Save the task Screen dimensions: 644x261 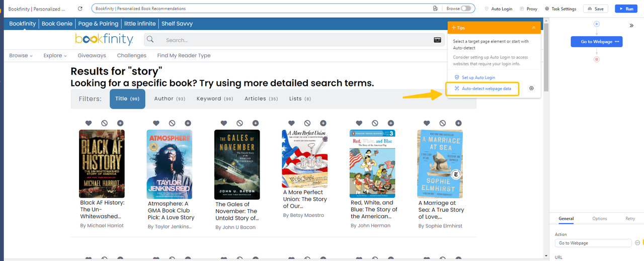[595, 9]
